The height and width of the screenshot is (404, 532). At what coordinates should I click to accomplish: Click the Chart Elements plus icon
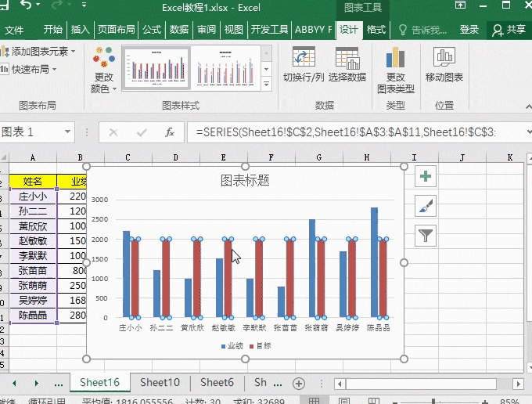pos(426,176)
